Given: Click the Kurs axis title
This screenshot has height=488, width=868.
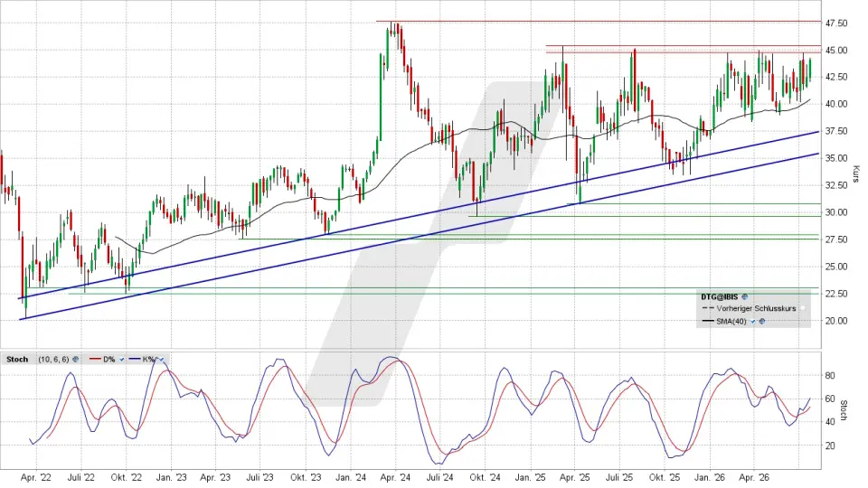Looking at the screenshot, I should click(856, 174).
